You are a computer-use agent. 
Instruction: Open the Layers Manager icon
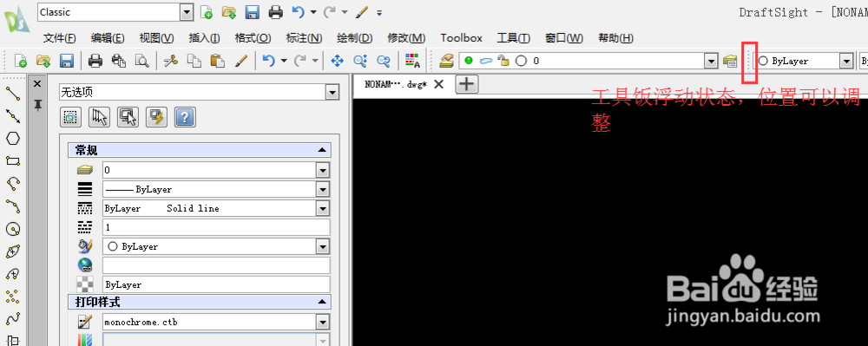point(447,61)
